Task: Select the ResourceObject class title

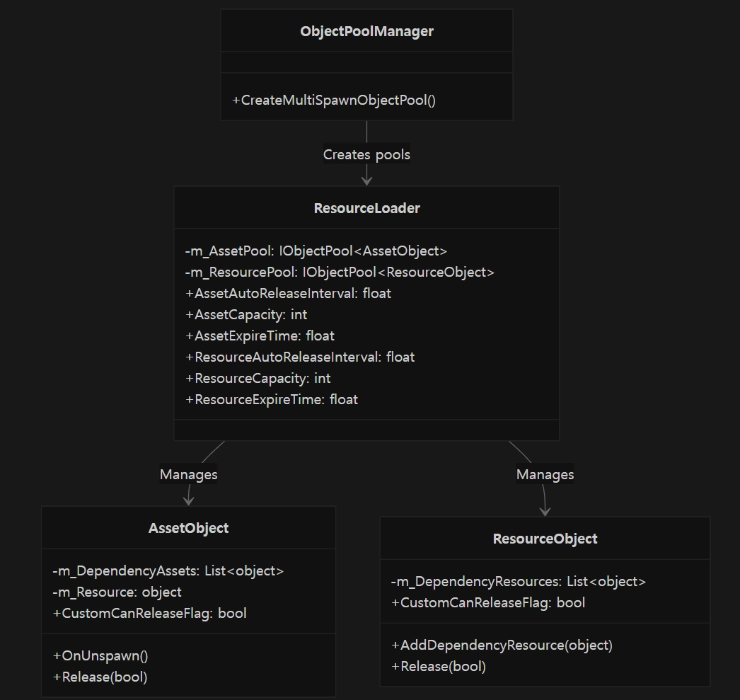Action: coord(545,539)
